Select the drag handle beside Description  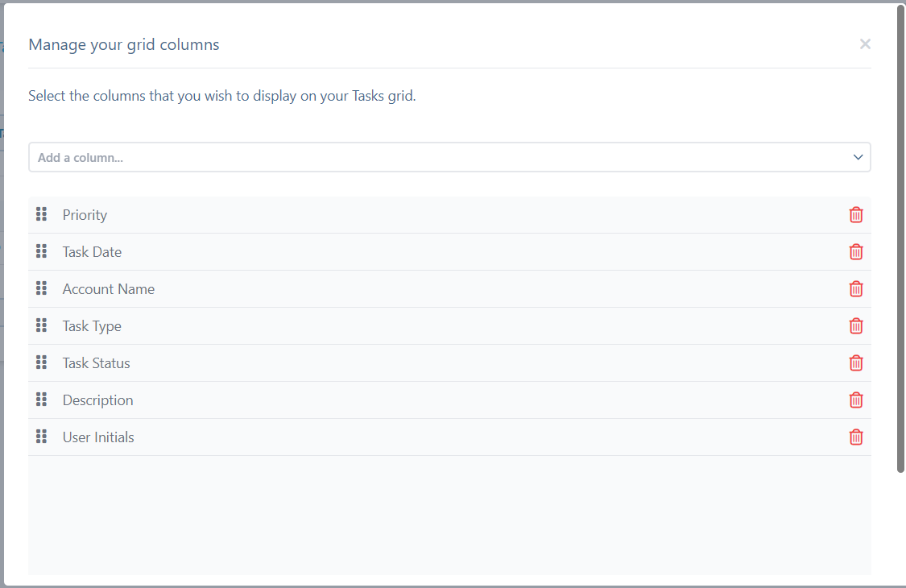[x=42, y=399]
